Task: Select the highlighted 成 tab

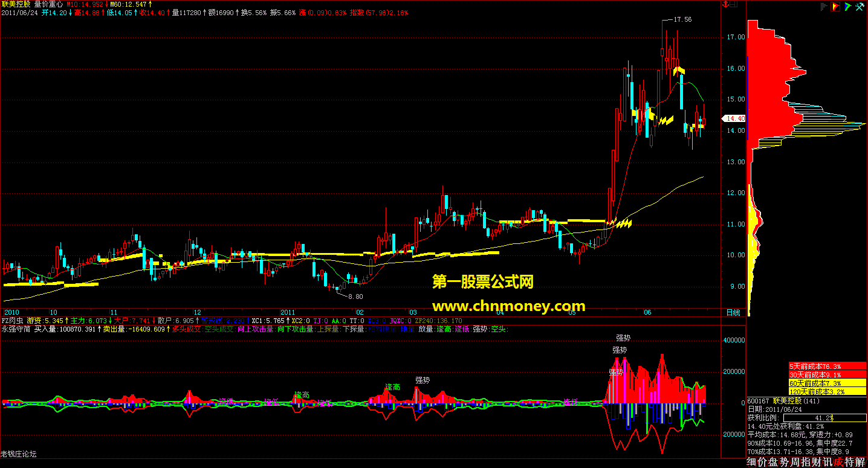Action: (839, 462)
